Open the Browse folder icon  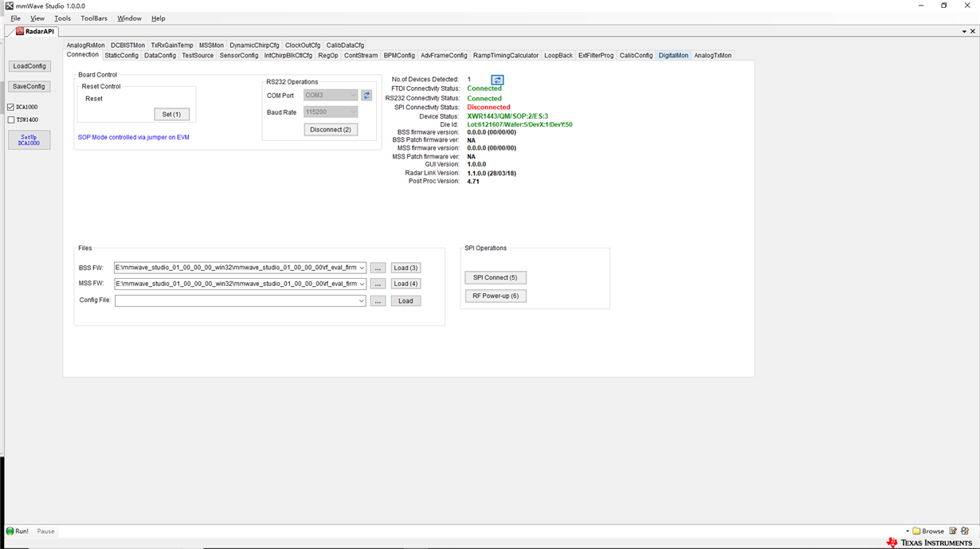tap(916, 531)
